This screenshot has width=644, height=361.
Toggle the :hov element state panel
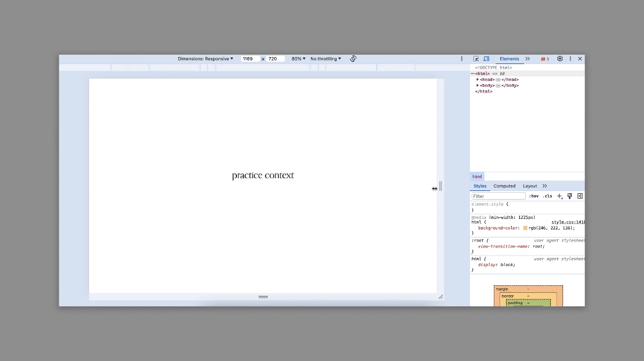click(534, 196)
